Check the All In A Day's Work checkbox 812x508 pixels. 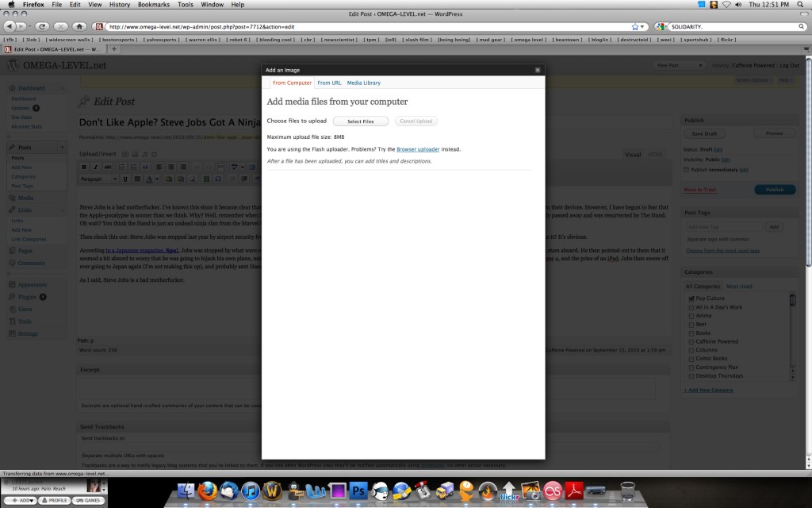tap(691, 307)
